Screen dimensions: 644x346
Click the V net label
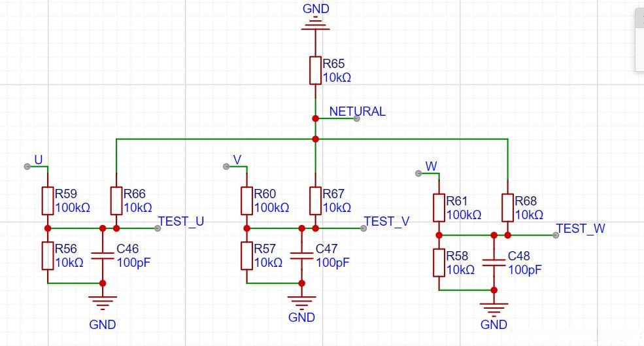point(237,160)
